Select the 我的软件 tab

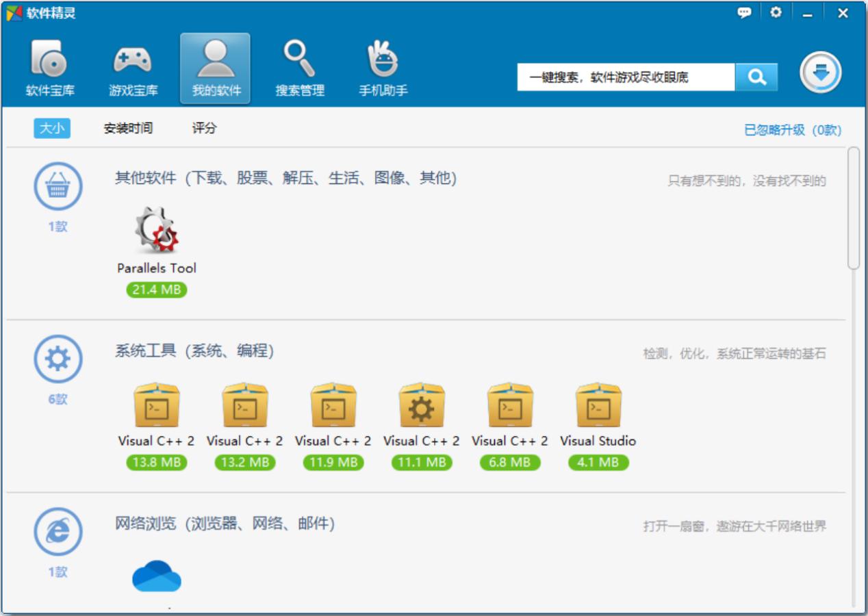(x=216, y=68)
